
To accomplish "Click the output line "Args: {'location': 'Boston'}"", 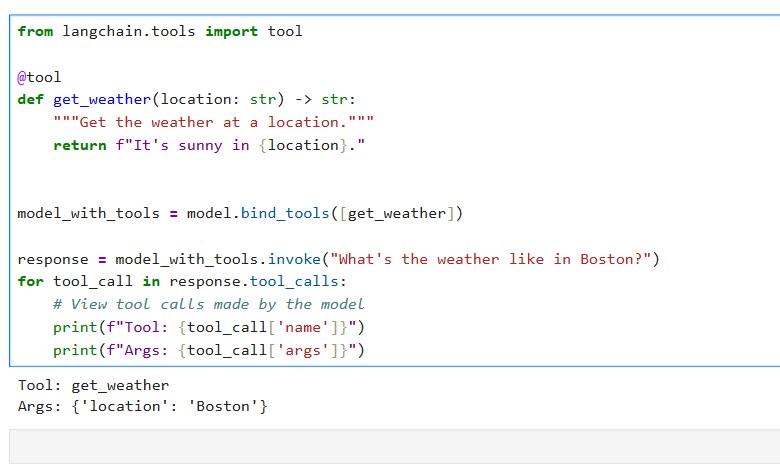I will coord(143,406).
